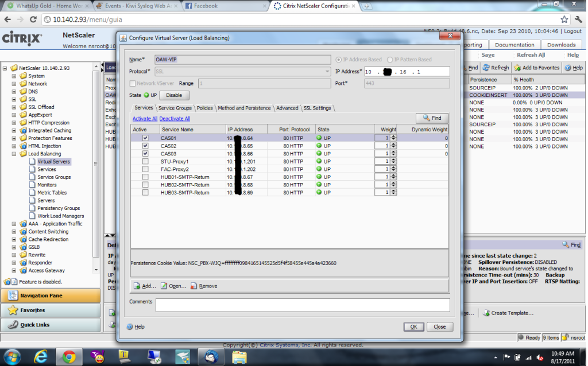The image size is (588, 366).
Task: Uncheck the Active checkbox for CAS02
Action: point(145,146)
